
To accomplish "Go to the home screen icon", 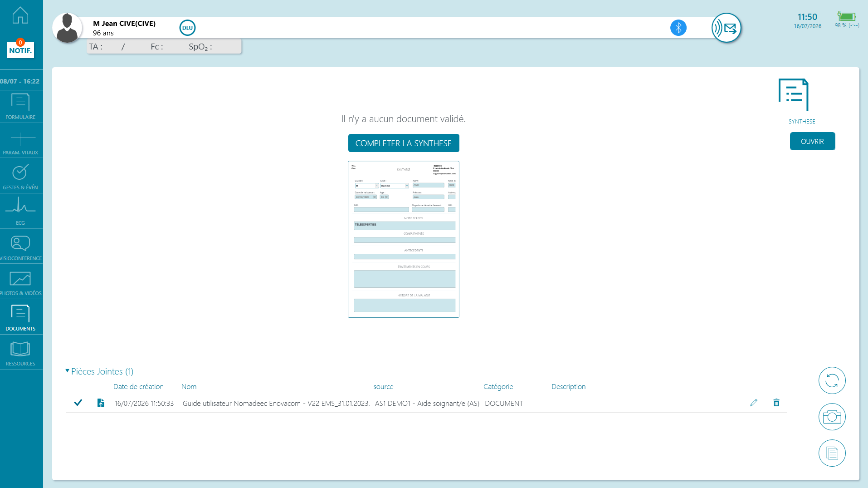I will [20, 15].
